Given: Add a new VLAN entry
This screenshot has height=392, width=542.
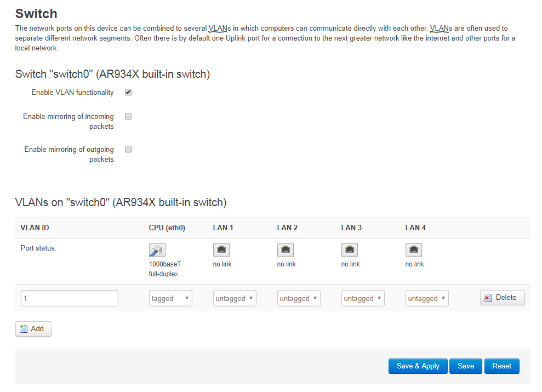Looking at the screenshot, I should pos(33,329).
